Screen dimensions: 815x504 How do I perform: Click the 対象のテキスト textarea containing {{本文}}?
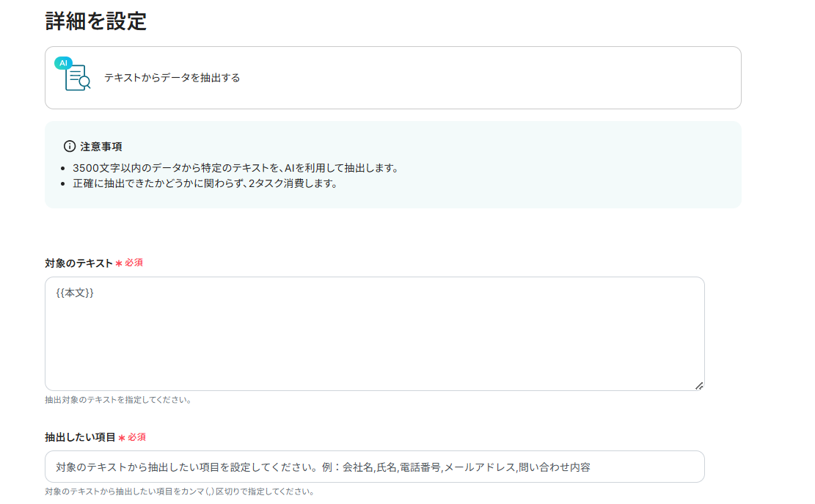click(x=374, y=334)
